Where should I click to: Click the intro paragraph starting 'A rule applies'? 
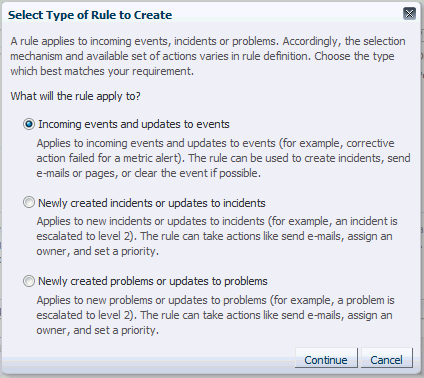(x=208, y=56)
